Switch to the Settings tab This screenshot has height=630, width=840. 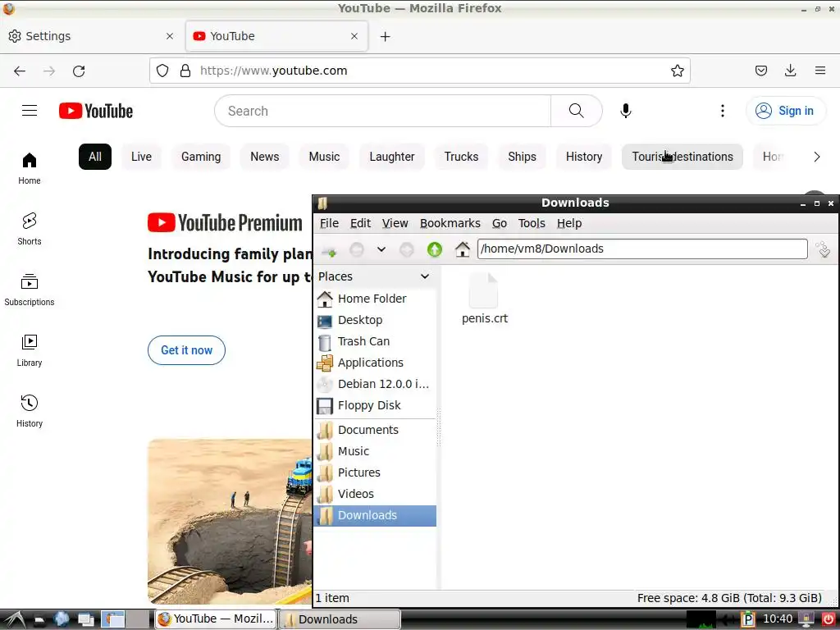coord(91,36)
